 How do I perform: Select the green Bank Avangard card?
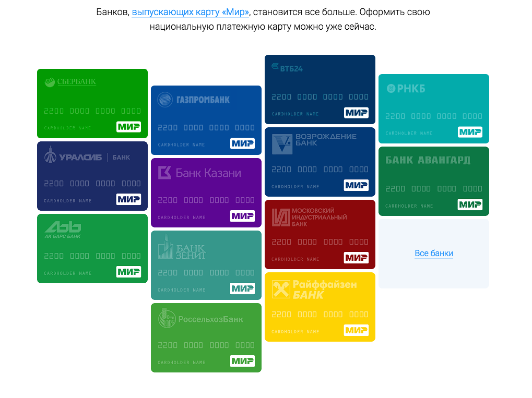(434, 181)
